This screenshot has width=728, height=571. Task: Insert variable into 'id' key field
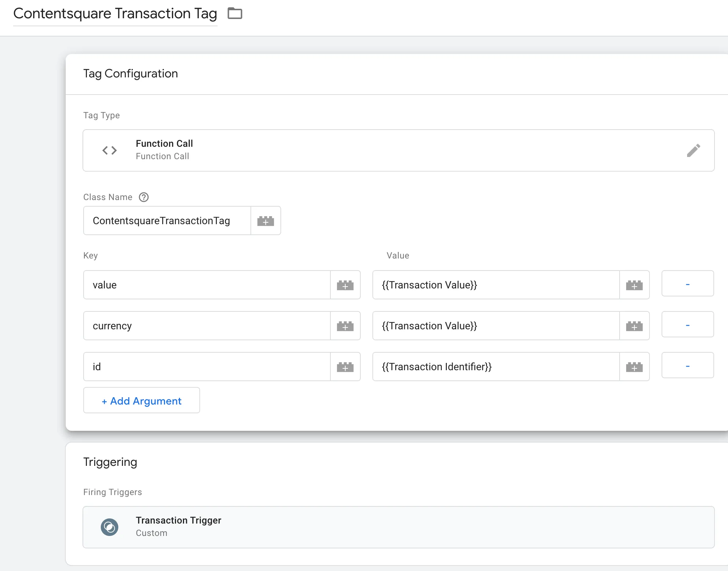345,367
